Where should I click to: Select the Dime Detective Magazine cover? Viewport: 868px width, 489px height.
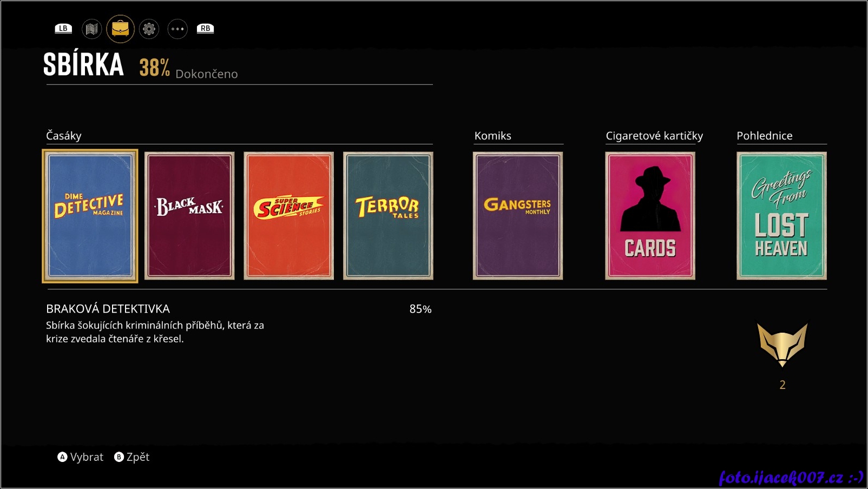[x=90, y=216]
